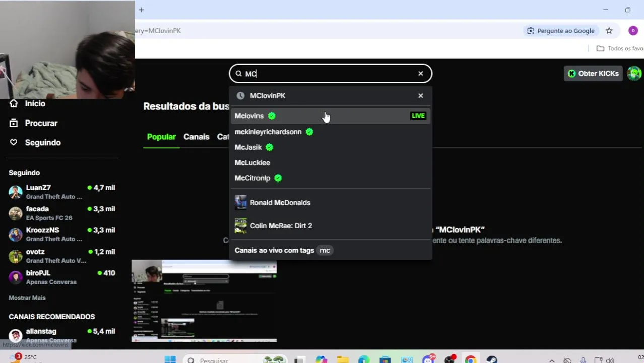Click the Obter KICKs button

593,74
